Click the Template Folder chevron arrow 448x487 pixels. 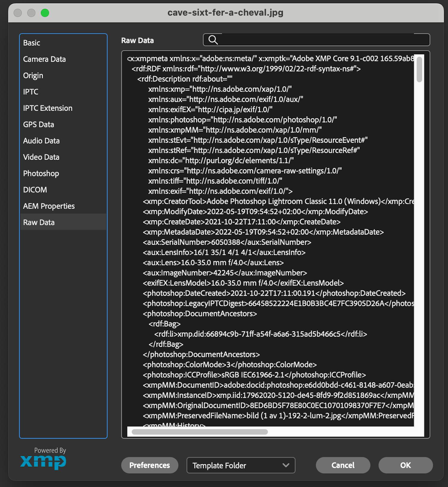coord(286,465)
